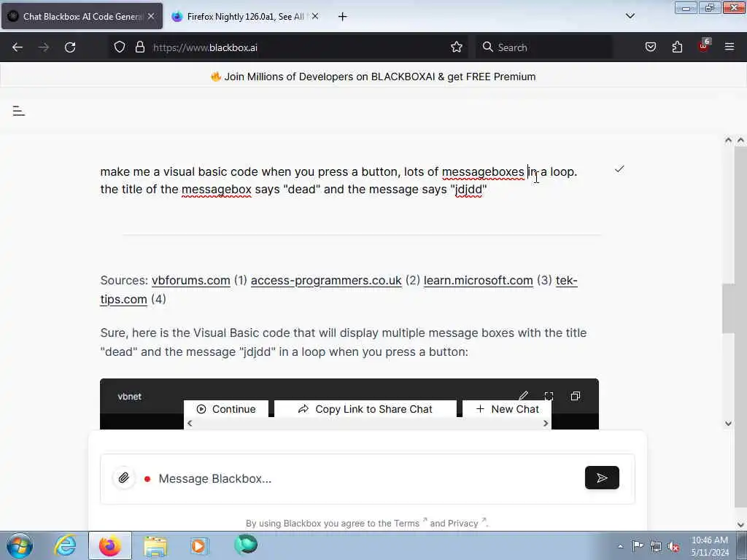Show site security lock info
The height and width of the screenshot is (560, 747).
[139, 47]
